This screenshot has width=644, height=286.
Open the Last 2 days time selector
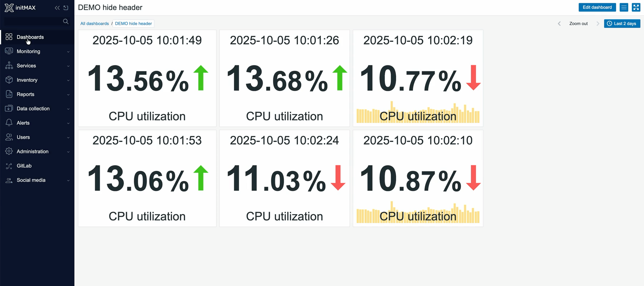coord(622,24)
